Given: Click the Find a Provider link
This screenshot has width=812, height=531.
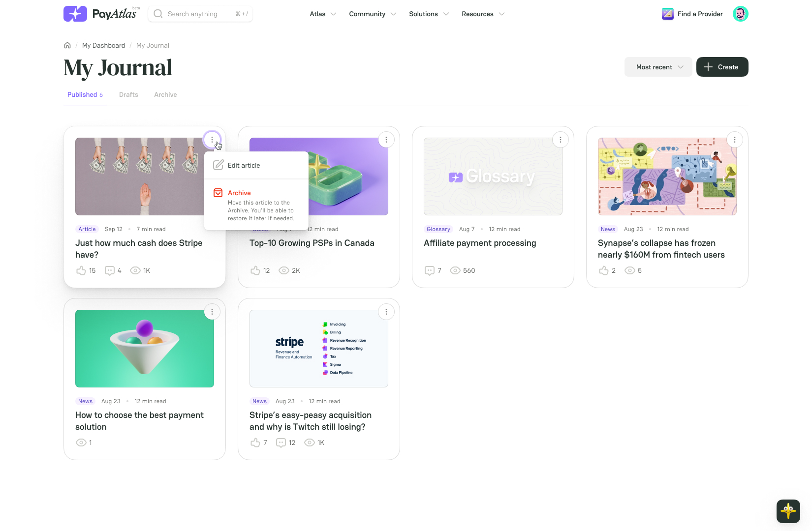Looking at the screenshot, I should (x=699, y=14).
